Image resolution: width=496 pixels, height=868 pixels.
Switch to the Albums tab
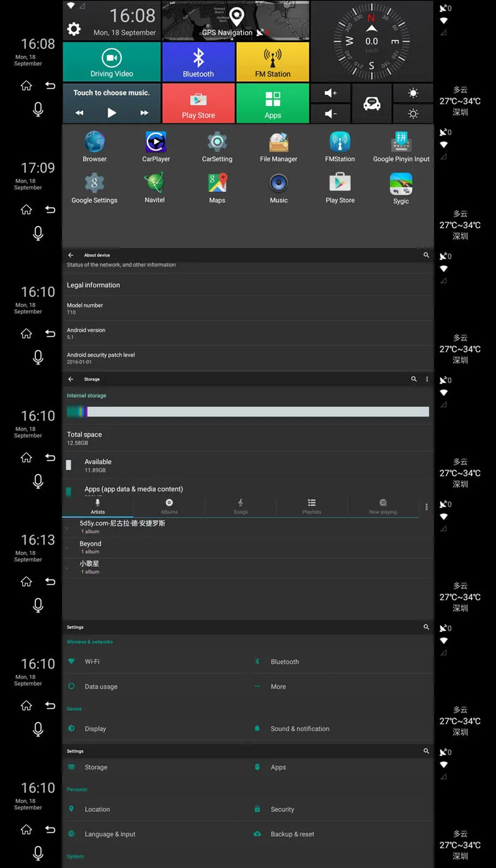pos(169,506)
